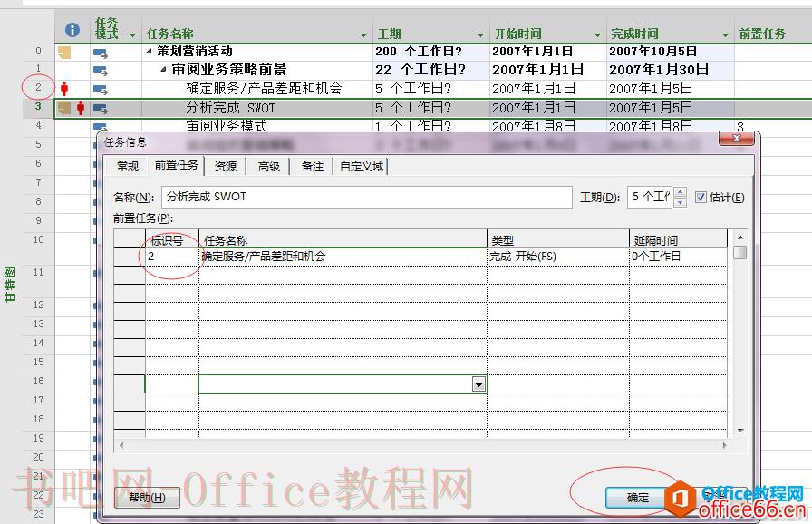Screen dimensions: 812x524
Task: Open the task name dropdown in predecessor grid
Action: click(x=479, y=384)
